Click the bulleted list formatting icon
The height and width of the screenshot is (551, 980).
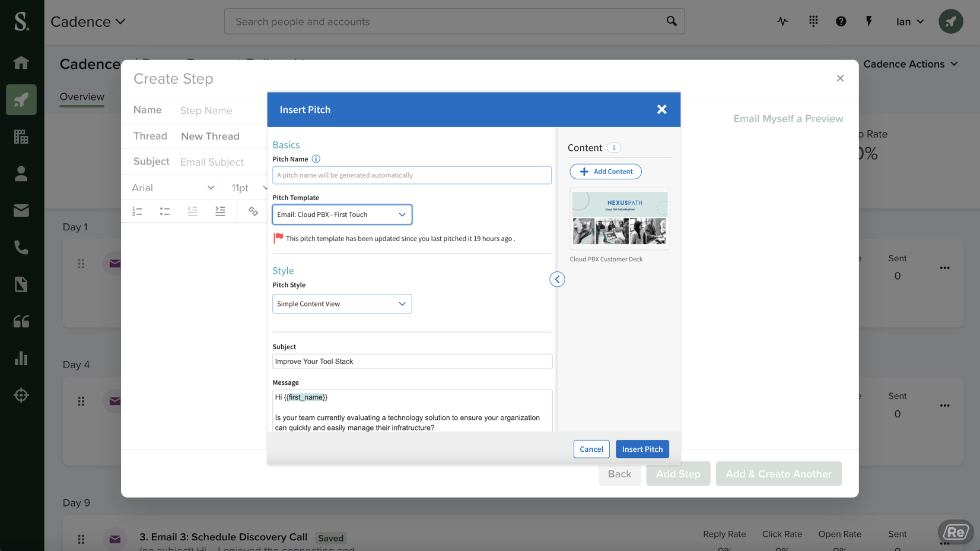pyautogui.click(x=165, y=211)
